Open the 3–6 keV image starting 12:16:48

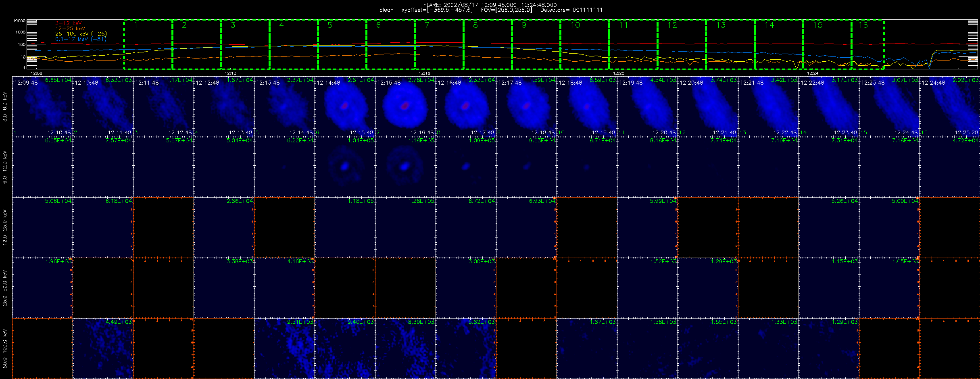[x=466, y=106]
